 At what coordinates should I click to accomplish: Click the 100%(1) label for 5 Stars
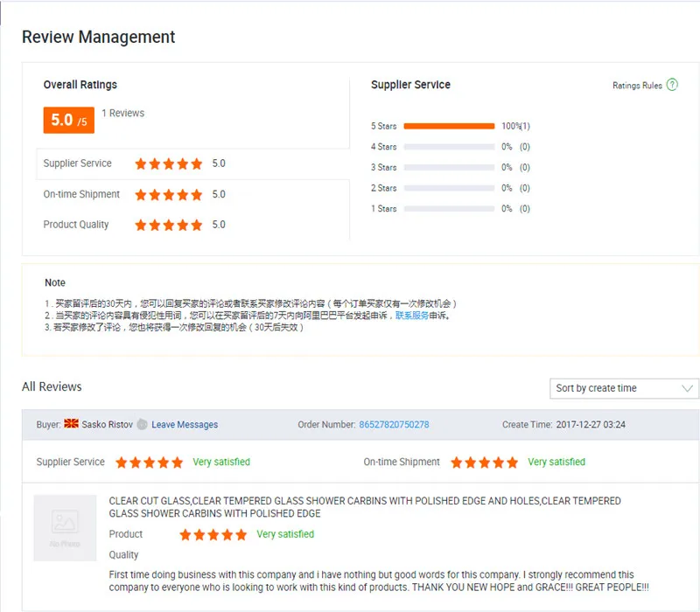click(515, 126)
